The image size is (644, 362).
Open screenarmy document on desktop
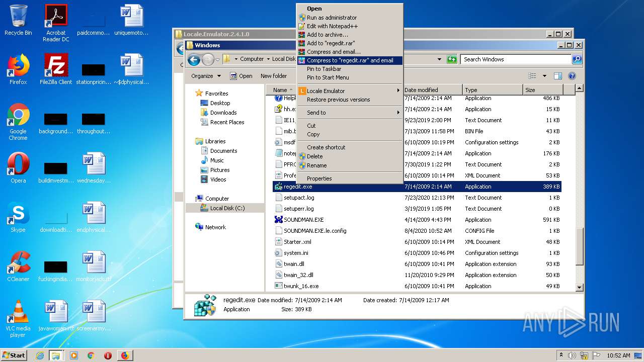(94, 316)
